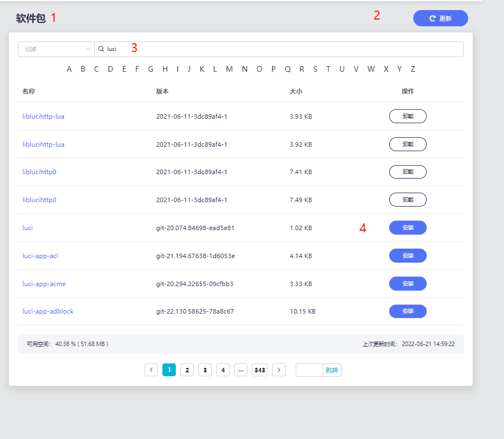The image size is (504, 439).
Task: Jump to page 2
Action: coord(187,370)
